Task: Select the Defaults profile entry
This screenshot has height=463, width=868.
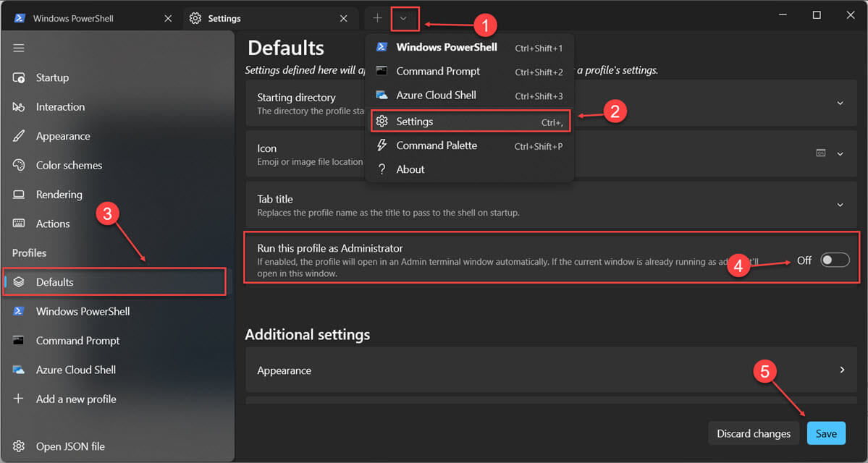Action: [x=115, y=282]
